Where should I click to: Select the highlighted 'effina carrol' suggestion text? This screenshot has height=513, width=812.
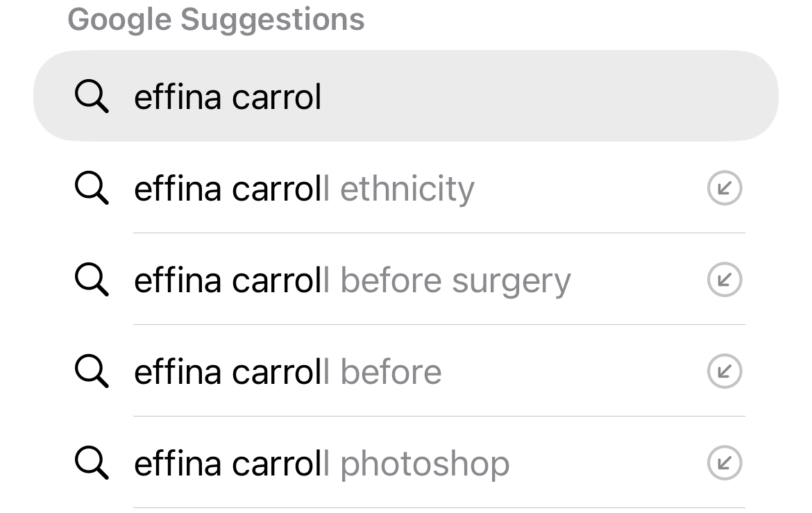[228, 96]
